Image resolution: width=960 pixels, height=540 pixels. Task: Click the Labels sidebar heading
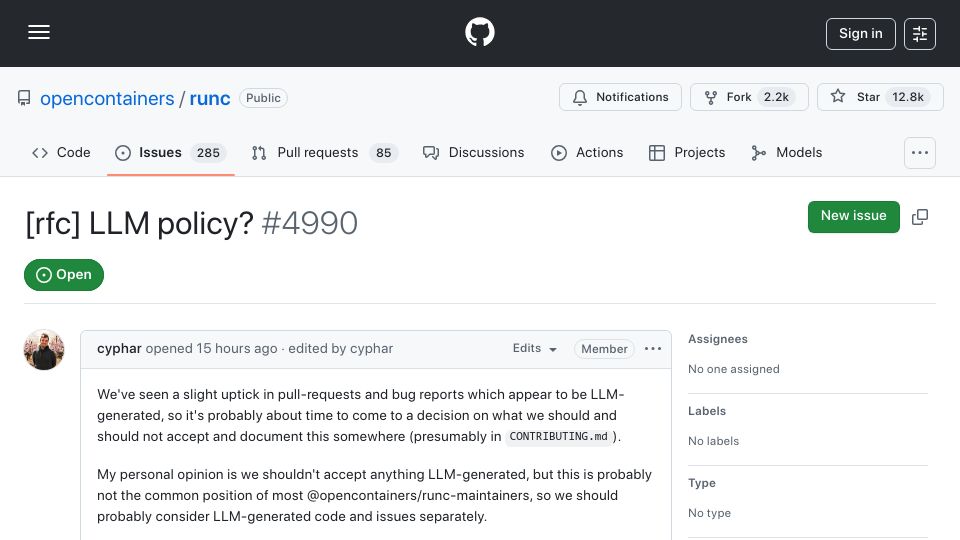coord(707,411)
